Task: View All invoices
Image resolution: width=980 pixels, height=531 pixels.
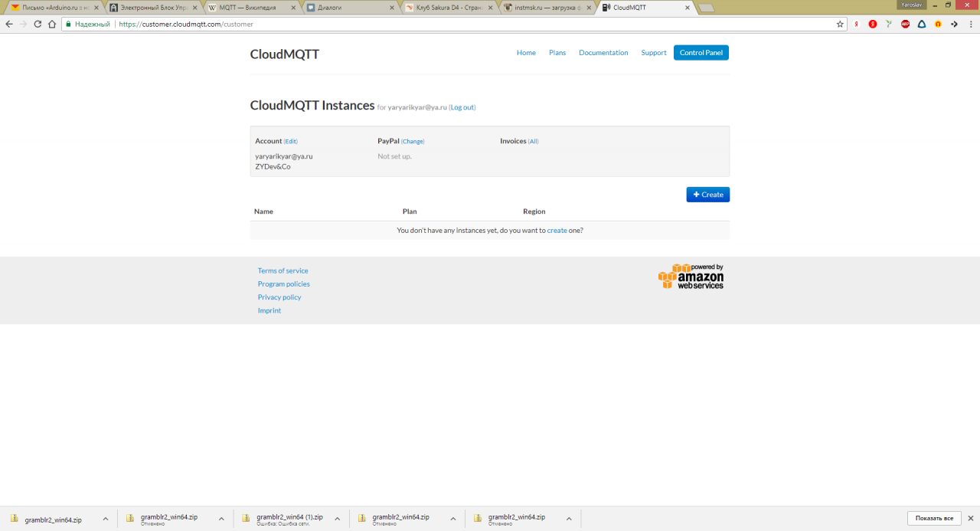Action: [x=533, y=142]
